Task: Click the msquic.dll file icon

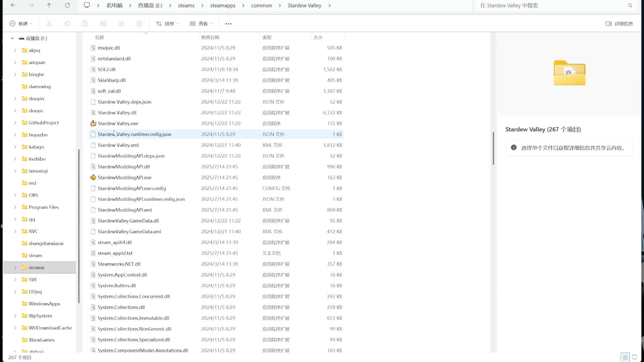Action: pyautogui.click(x=93, y=48)
